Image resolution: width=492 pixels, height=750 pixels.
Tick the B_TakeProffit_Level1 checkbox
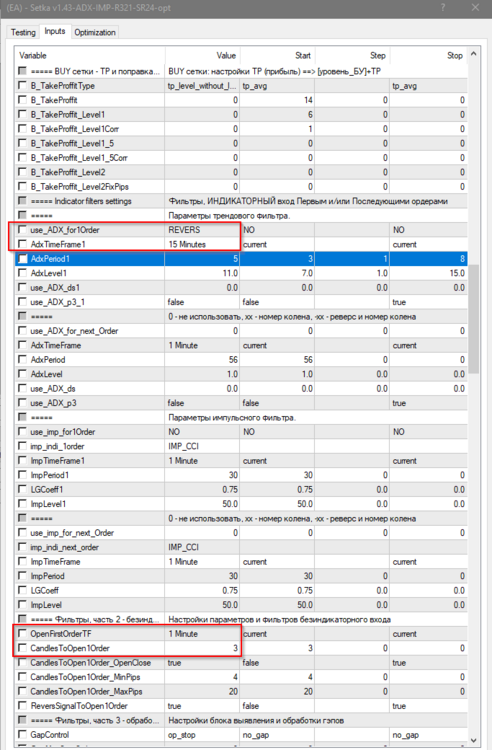coord(22,114)
